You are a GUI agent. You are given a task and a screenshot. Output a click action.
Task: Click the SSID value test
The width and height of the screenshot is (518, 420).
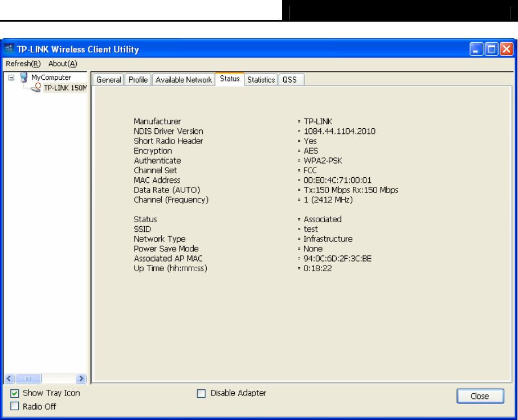(311, 229)
